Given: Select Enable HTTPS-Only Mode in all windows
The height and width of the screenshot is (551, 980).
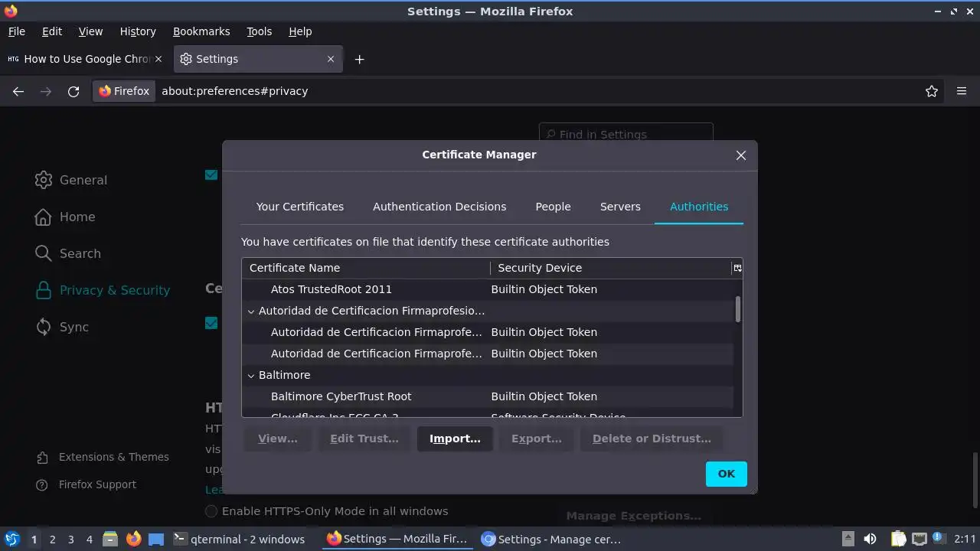Looking at the screenshot, I should [211, 511].
